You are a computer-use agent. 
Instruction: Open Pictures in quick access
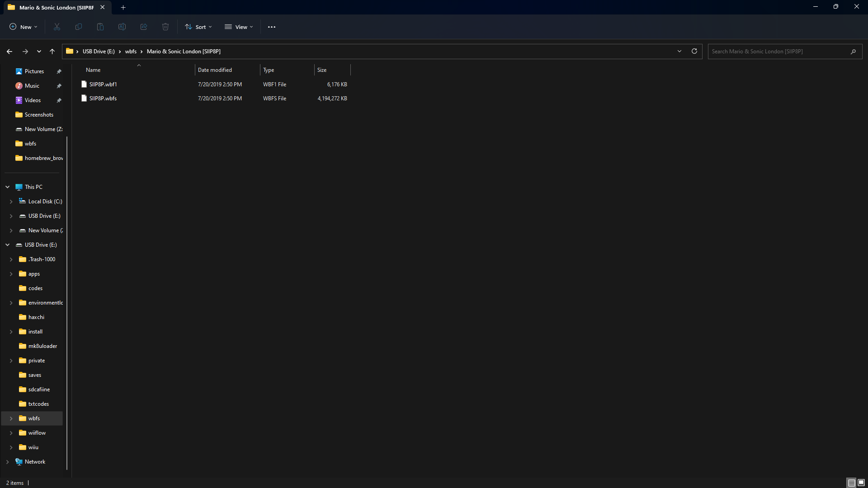click(34, 71)
